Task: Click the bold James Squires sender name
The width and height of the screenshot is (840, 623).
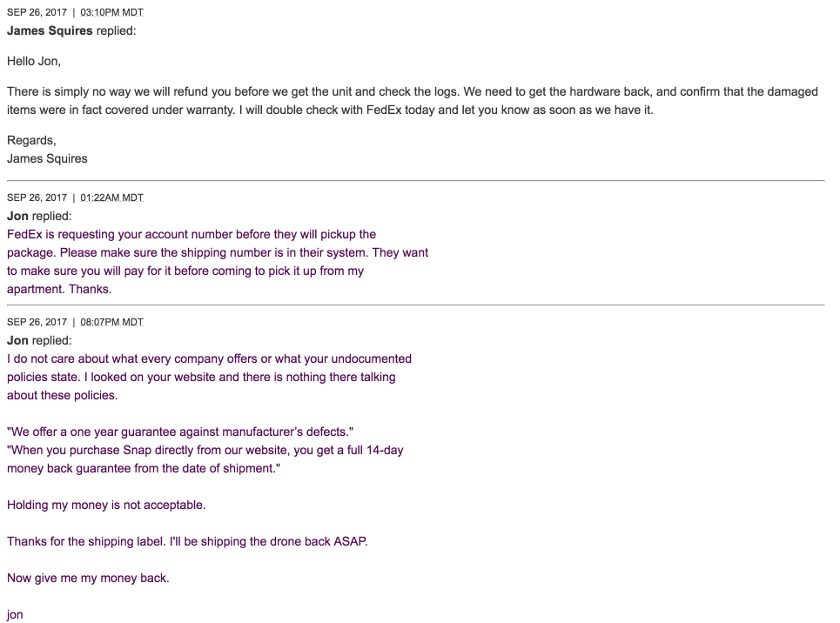Action: (50, 31)
